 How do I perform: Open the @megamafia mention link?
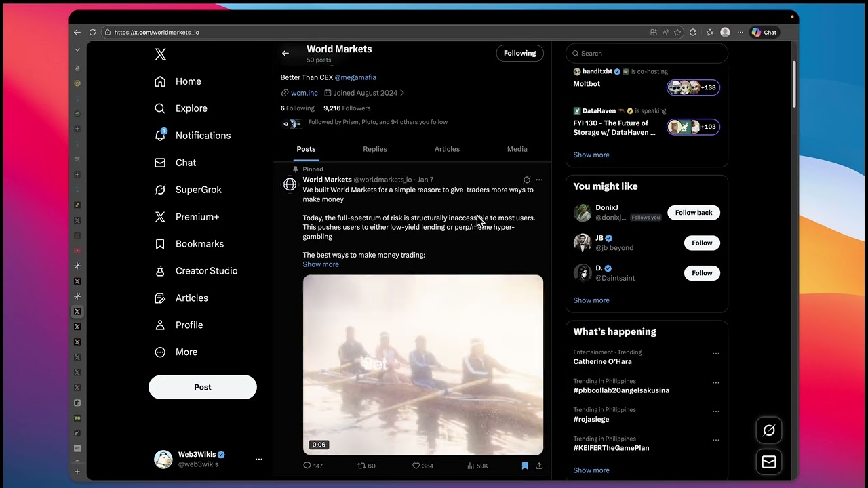(x=355, y=77)
